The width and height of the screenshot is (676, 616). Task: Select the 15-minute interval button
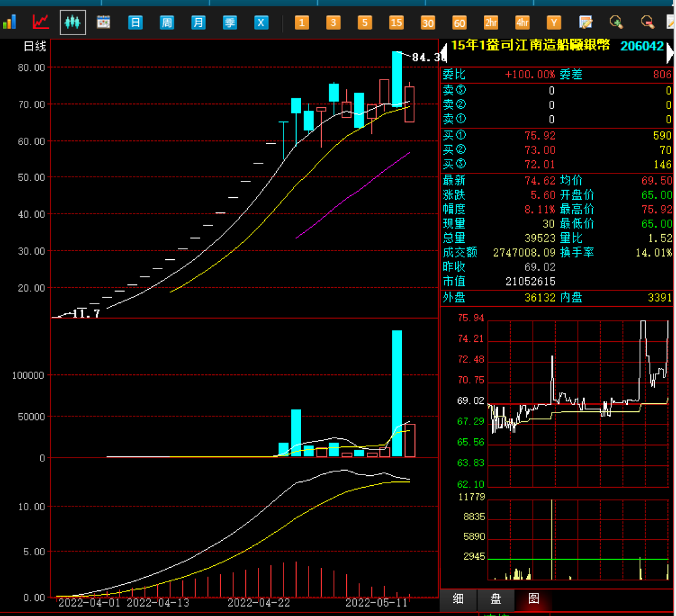click(396, 23)
